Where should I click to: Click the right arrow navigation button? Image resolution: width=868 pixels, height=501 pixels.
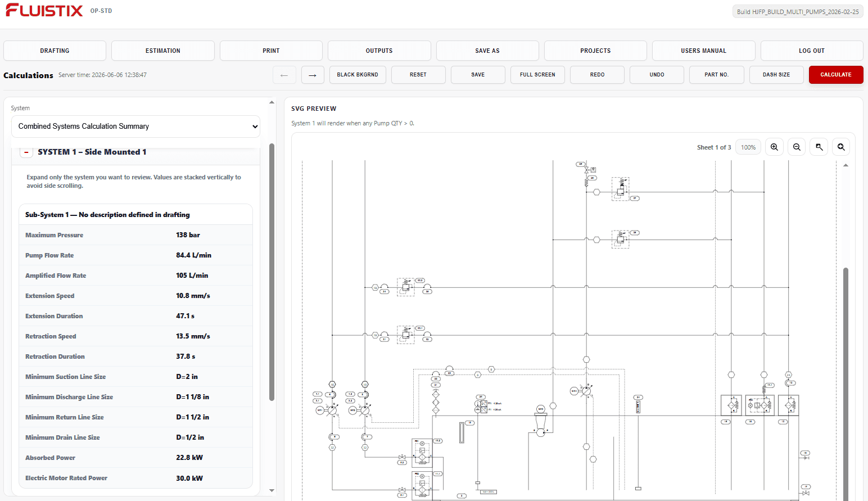click(313, 75)
